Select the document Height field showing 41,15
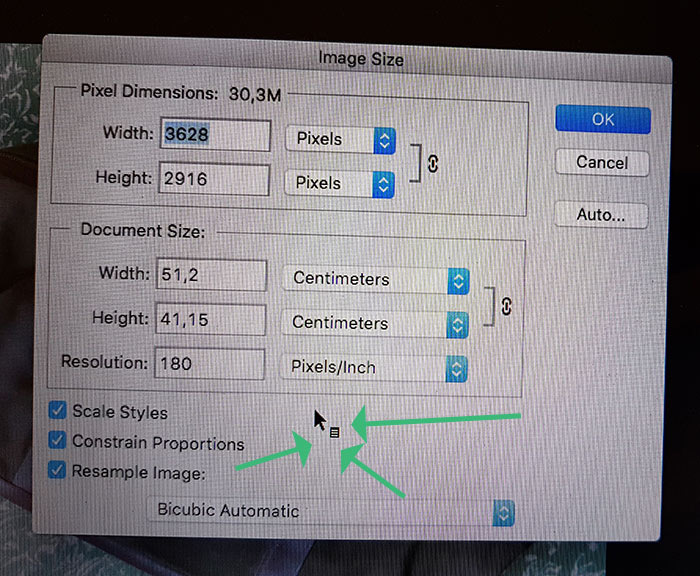The image size is (700, 576). (211, 319)
